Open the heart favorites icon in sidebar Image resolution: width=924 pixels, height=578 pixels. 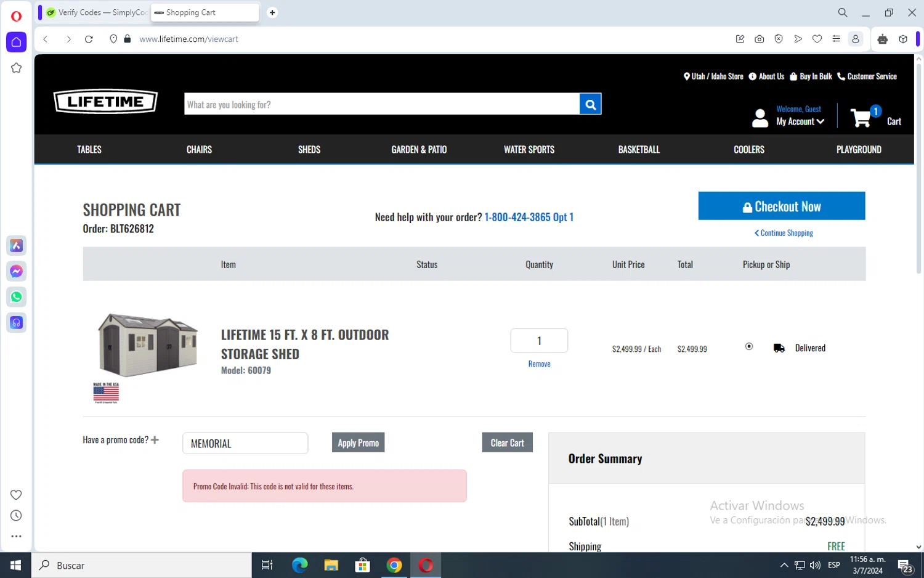point(16,495)
